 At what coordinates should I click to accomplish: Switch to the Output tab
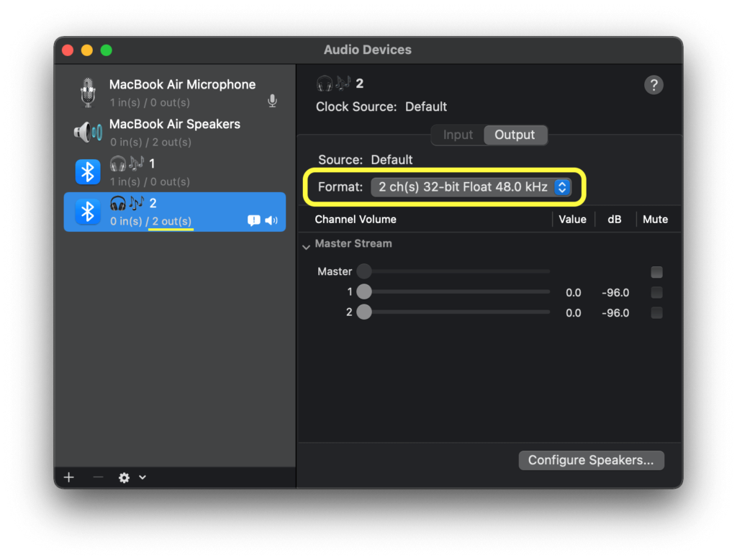point(515,135)
